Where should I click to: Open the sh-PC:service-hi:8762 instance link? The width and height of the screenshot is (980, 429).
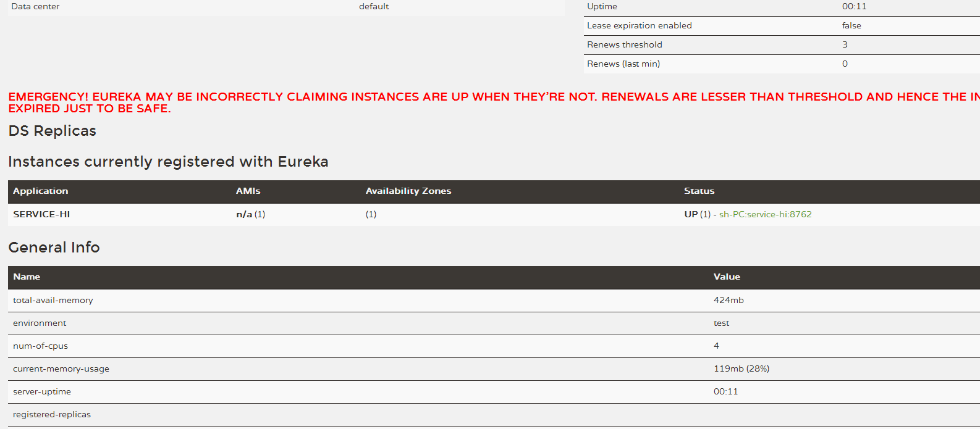click(765, 214)
